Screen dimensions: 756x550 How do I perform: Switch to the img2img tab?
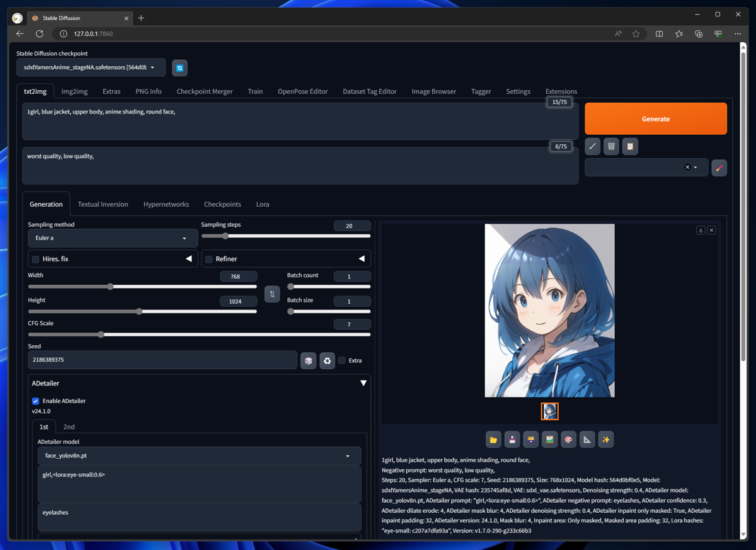coord(74,91)
